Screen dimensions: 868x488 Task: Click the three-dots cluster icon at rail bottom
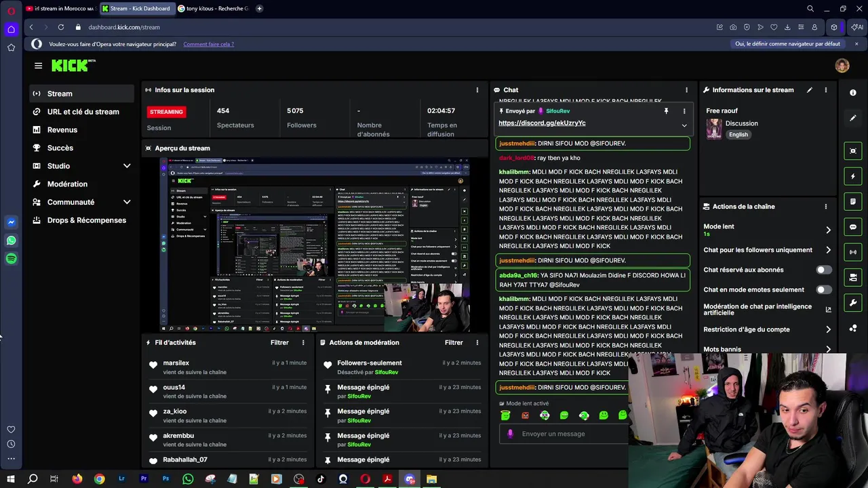click(853, 328)
